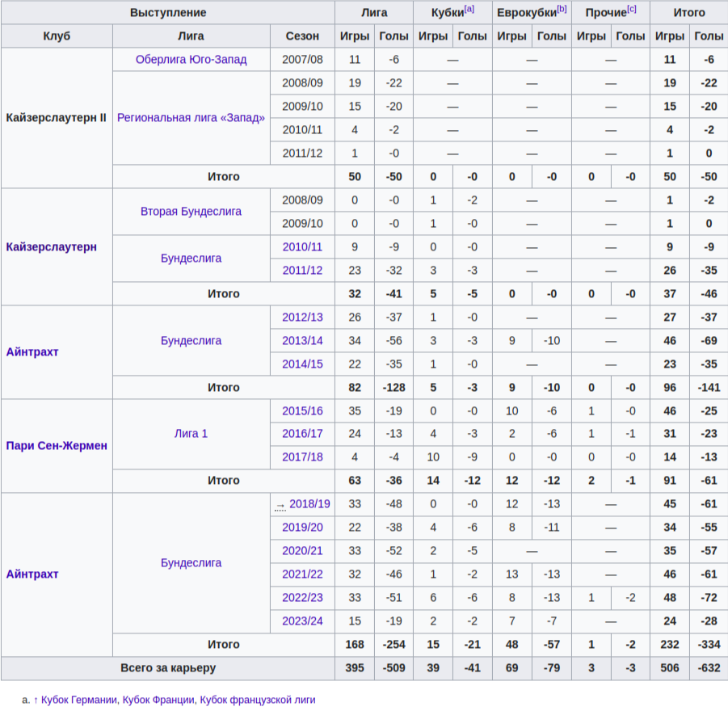This screenshot has height=711, width=728.
Task: Open the 2020/21 season link
Action: [x=302, y=551]
